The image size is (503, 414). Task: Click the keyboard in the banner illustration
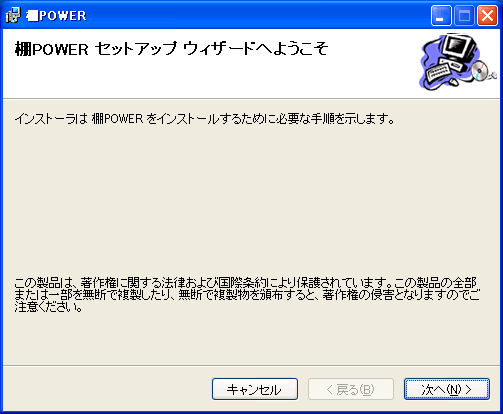point(438,72)
